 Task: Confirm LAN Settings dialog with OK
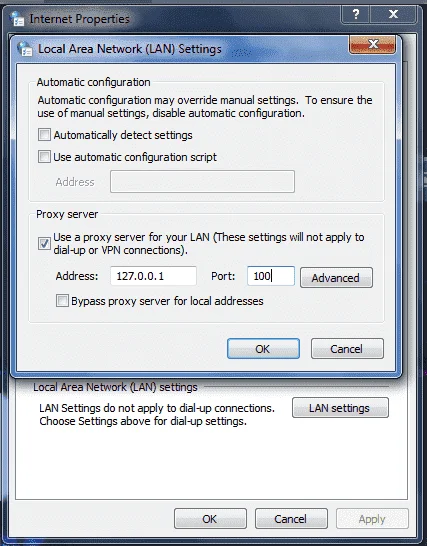pyautogui.click(x=263, y=349)
